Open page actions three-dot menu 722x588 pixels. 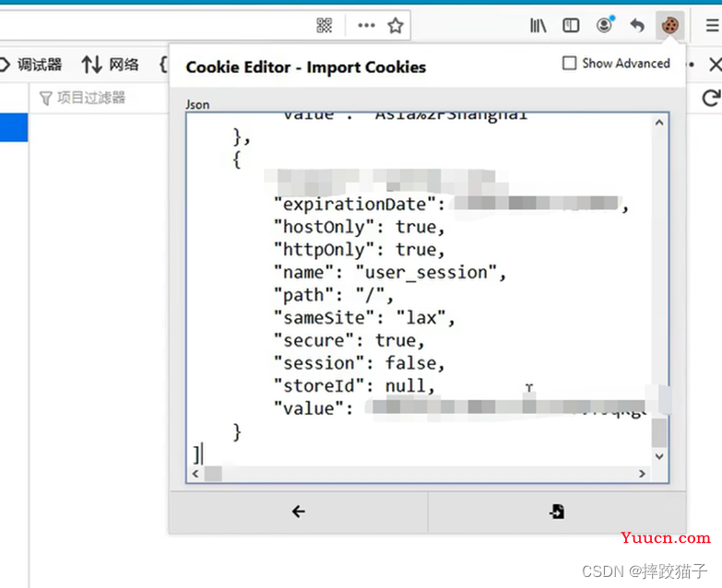click(x=366, y=25)
